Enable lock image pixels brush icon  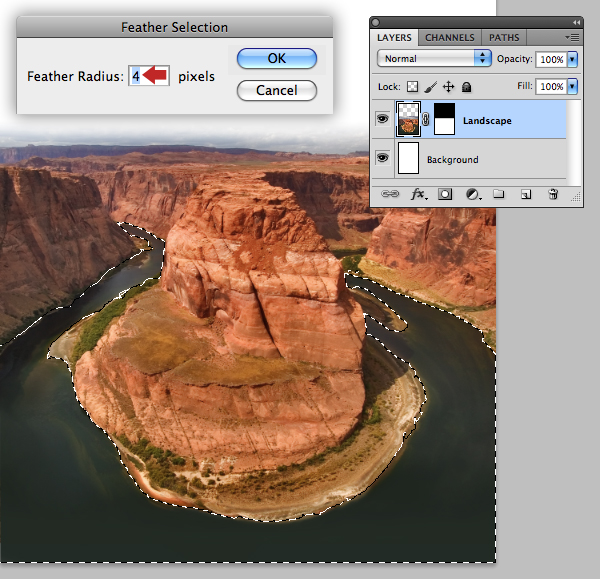[431, 87]
